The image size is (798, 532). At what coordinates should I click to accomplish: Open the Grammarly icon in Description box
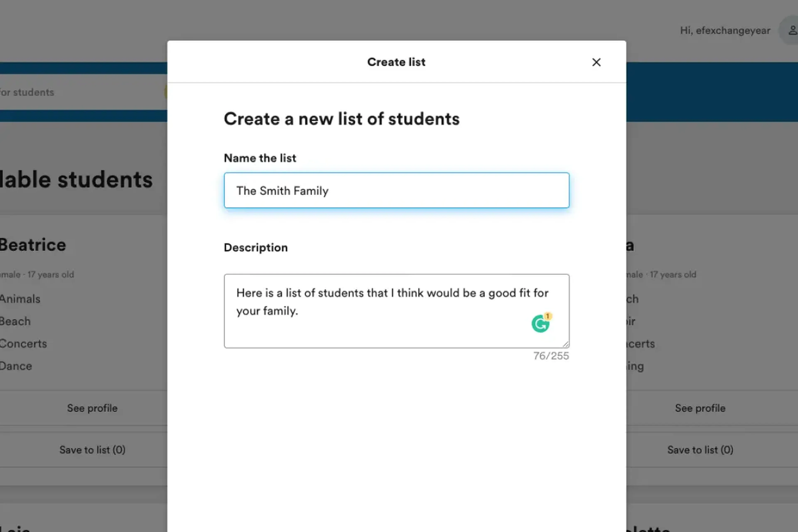(540, 324)
